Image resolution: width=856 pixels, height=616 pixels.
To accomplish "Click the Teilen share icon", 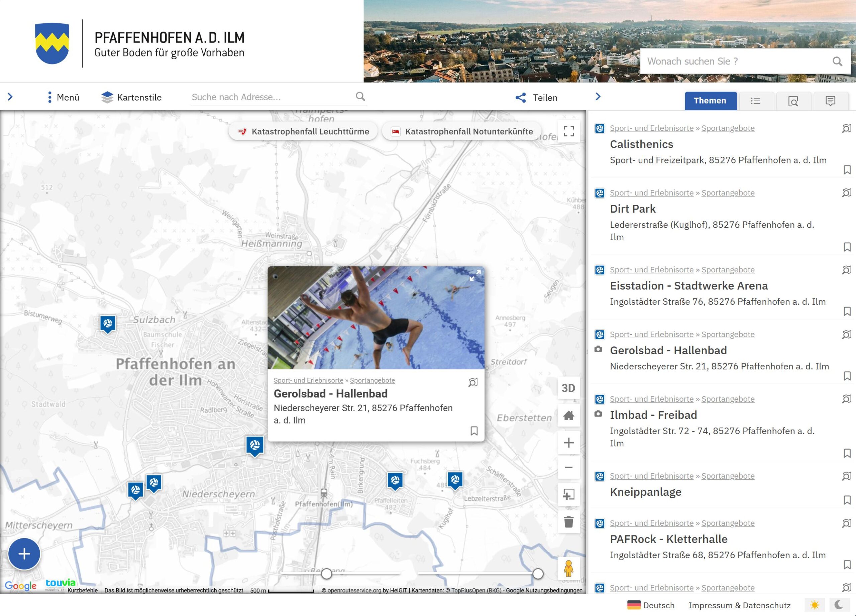I will click(521, 98).
